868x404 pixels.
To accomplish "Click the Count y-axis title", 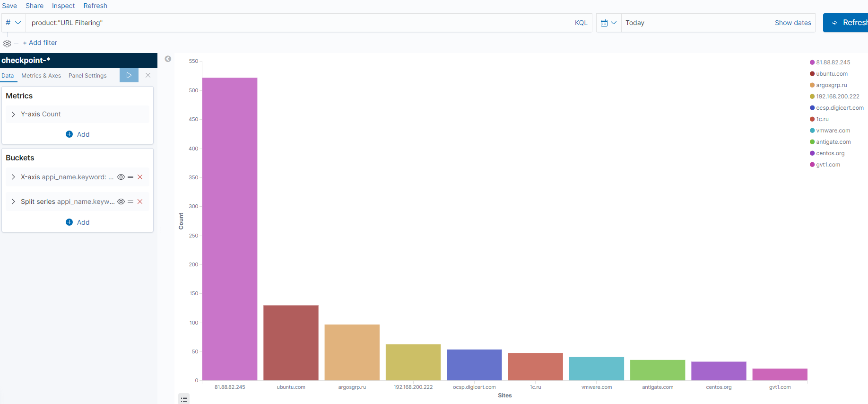I will 181,221.
